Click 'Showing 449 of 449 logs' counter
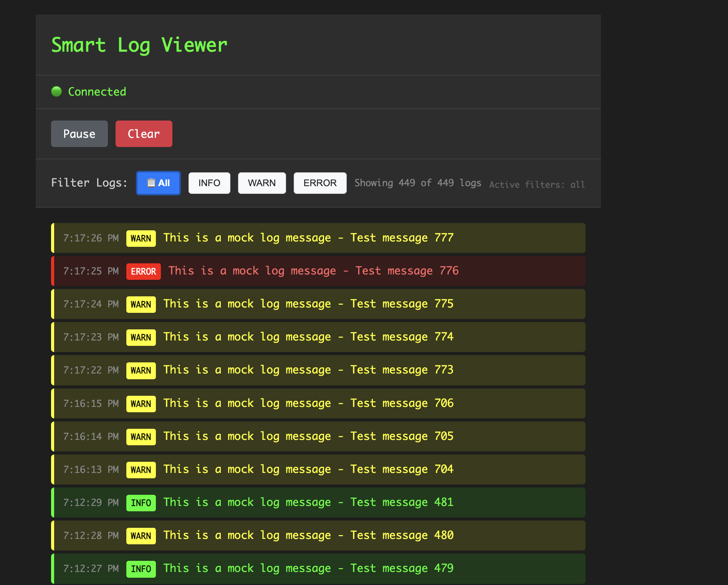 click(418, 183)
